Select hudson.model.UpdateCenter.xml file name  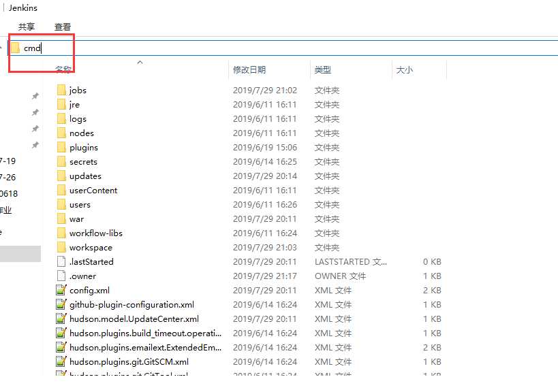134,318
